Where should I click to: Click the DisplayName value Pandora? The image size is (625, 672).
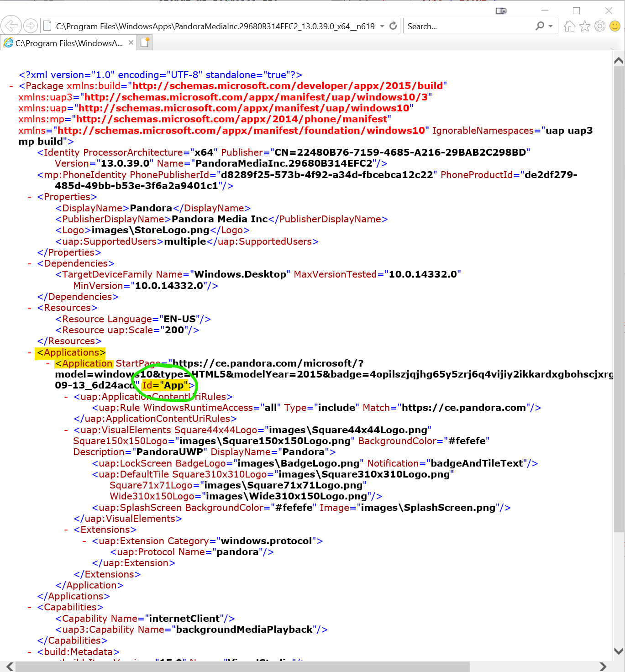pyautogui.click(x=151, y=208)
